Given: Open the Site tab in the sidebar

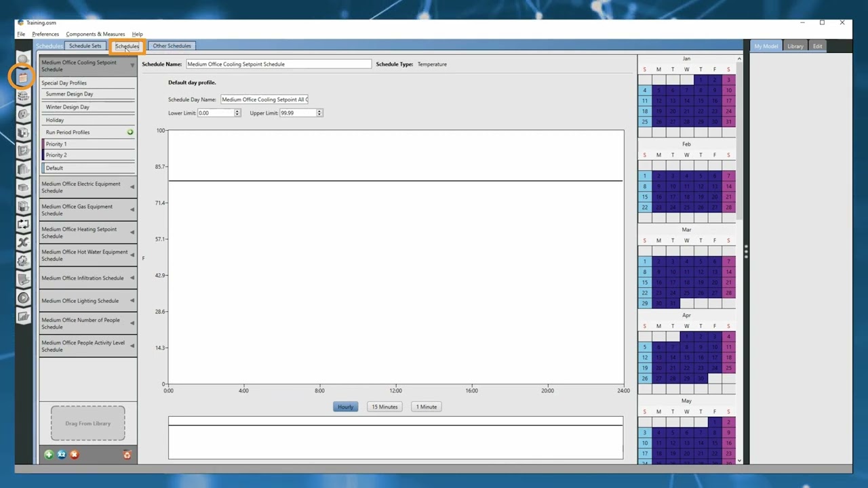Looking at the screenshot, I should pos(23,59).
